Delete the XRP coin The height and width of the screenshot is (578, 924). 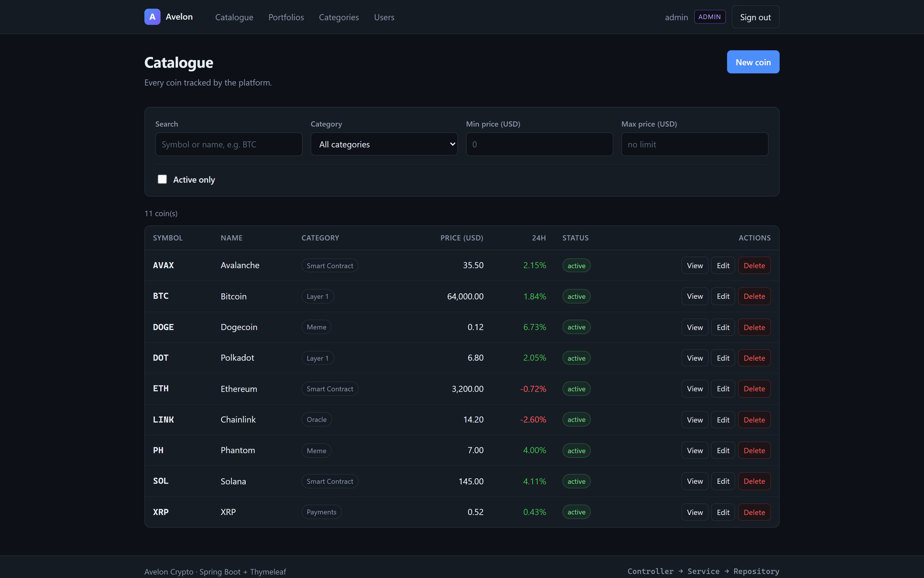click(754, 512)
